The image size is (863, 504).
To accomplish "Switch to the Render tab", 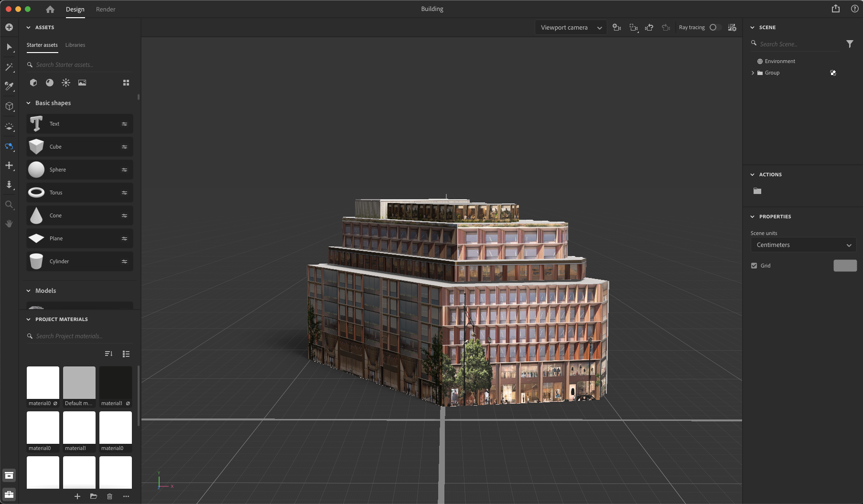I will 106,9.
